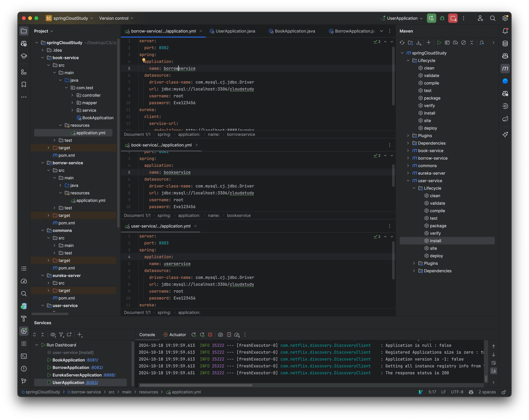Download sources in the Maven panel
Screen dimensions: 529x420
pyautogui.click(x=419, y=42)
